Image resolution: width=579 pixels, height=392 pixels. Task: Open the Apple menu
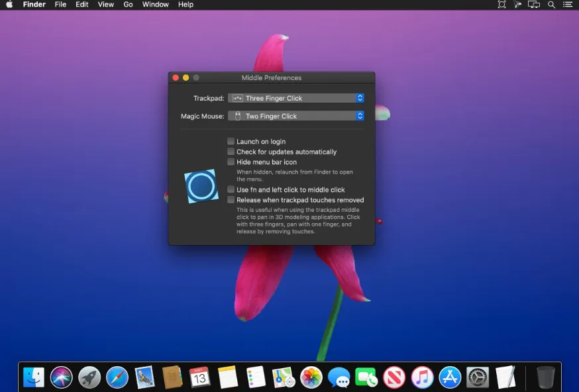[x=9, y=5]
